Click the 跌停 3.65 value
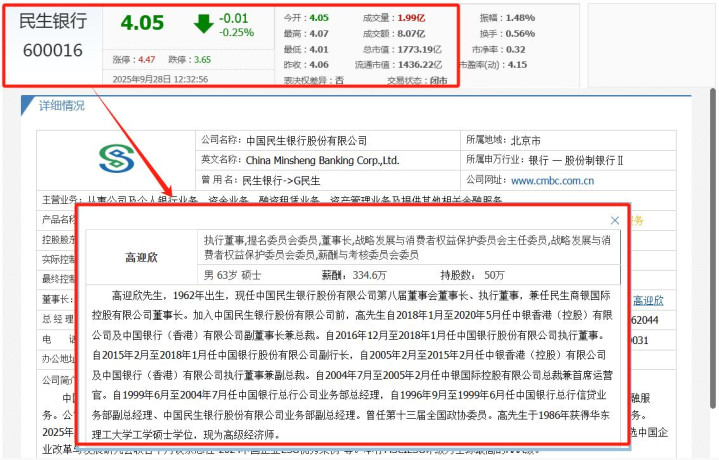The height and width of the screenshot is (460, 719). [x=202, y=60]
